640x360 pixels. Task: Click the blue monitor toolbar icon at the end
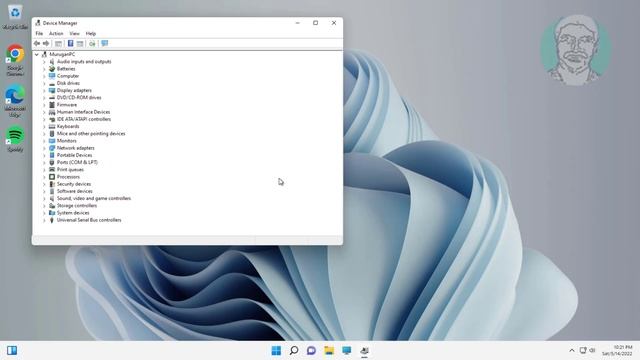pyautogui.click(x=104, y=43)
